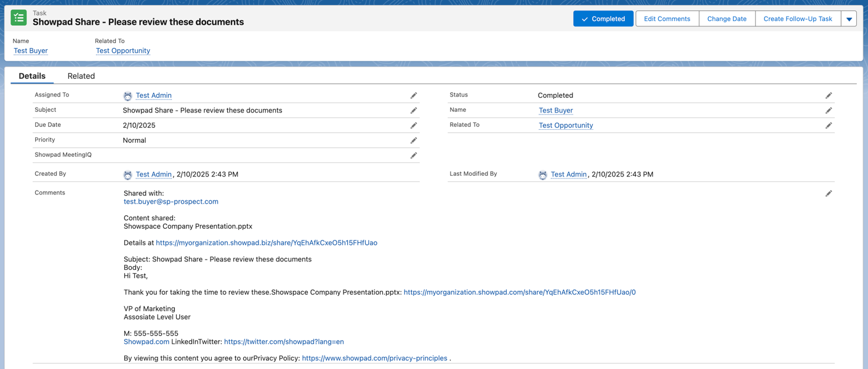Click the Change Date button
The image size is (868, 369).
727,19
